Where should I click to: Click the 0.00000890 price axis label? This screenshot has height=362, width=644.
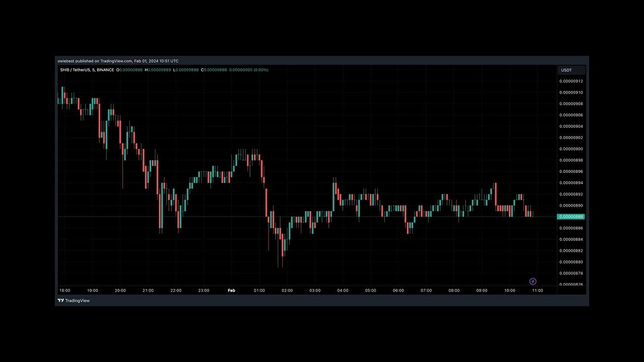pos(571,206)
